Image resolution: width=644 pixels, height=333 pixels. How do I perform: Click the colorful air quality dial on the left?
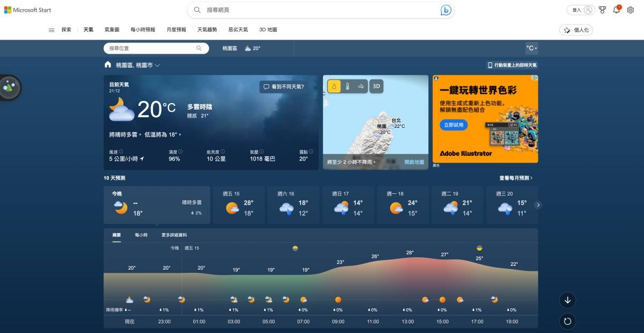(x=8, y=87)
